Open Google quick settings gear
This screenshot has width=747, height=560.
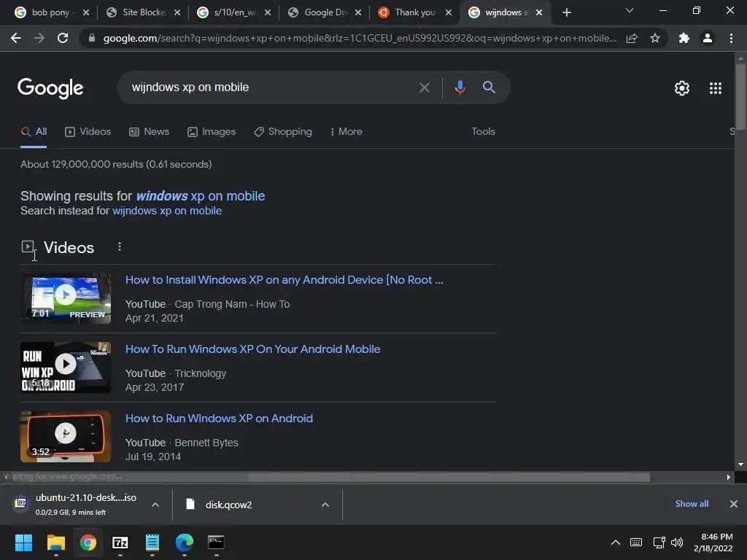point(682,88)
